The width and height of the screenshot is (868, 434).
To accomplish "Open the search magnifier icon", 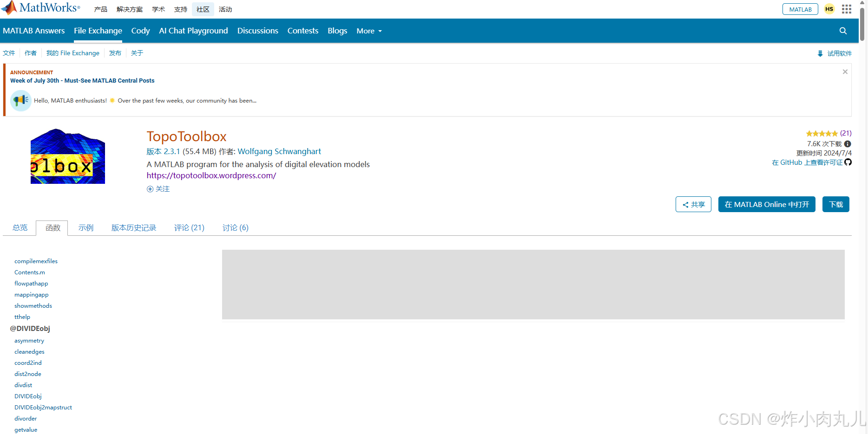I will (x=843, y=31).
